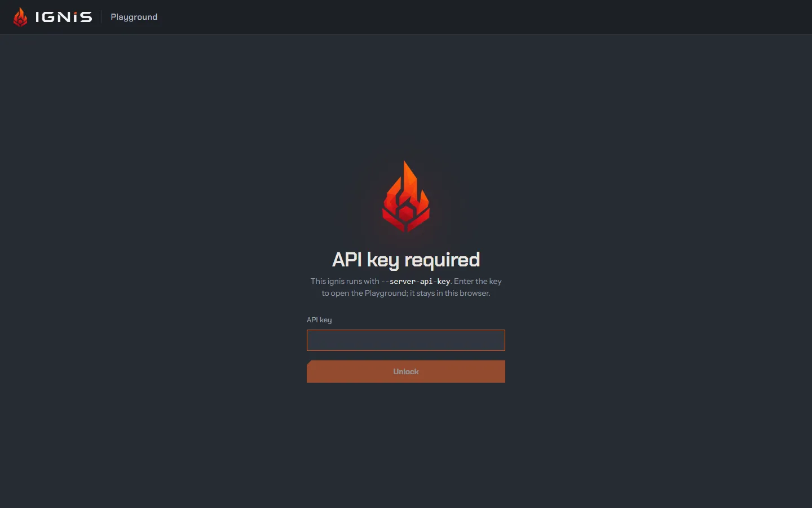812x508 pixels.
Task: Open the Playground tab in header
Action: (x=134, y=17)
